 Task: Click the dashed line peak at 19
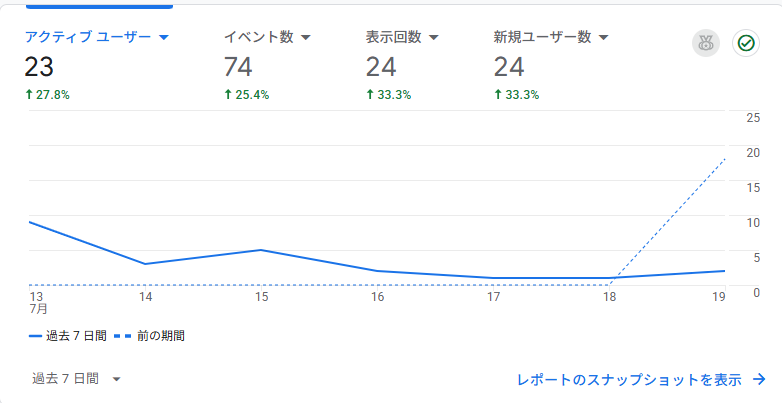[724, 159]
